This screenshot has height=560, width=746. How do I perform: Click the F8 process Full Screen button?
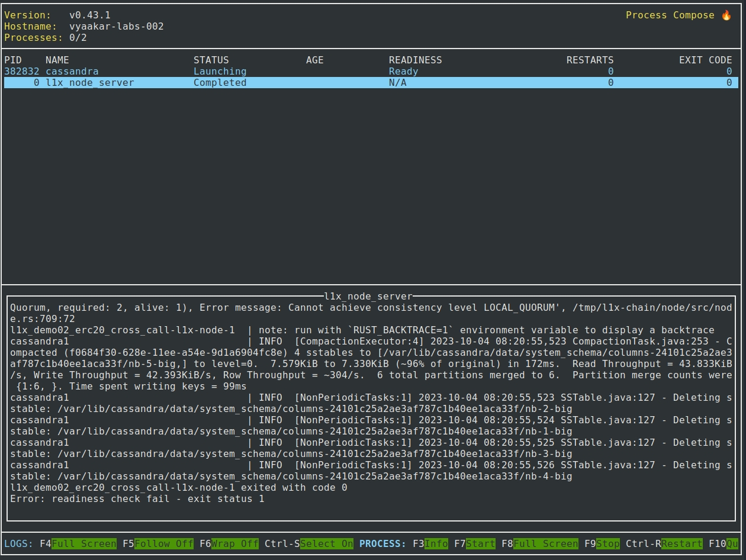pos(545,543)
